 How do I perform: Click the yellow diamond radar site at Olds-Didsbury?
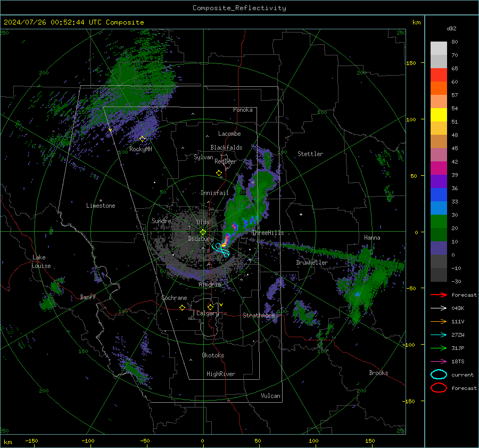[203, 232]
